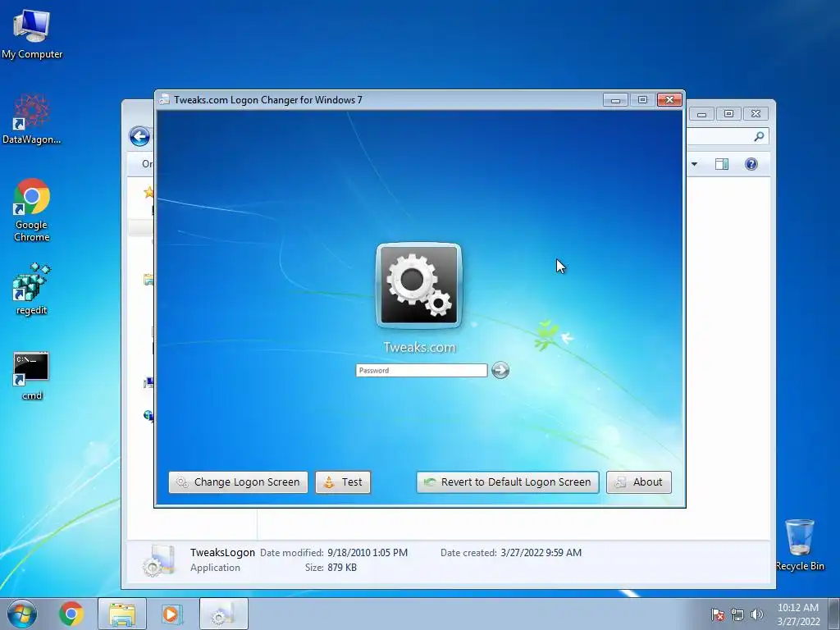Click the arrow submit button beside Password
This screenshot has width=840, height=630.
(x=500, y=370)
